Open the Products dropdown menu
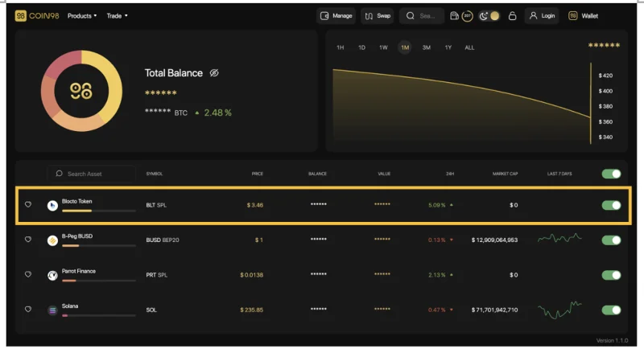Image resolution: width=644 pixels, height=353 pixels. tap(82, 15)
